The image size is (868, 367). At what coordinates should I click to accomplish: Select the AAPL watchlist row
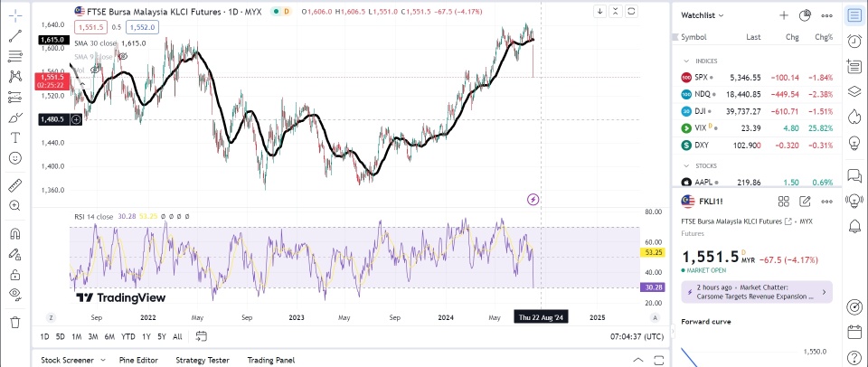(x=756, y=182)
